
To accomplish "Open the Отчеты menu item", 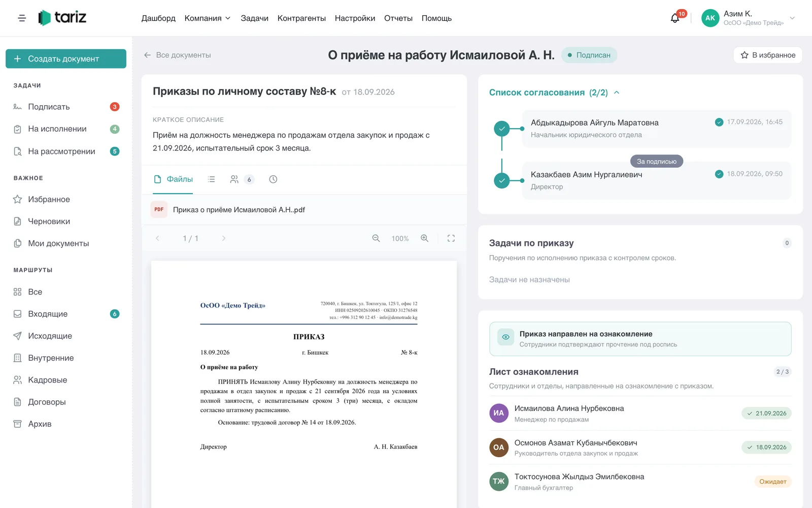I will pos(398,18).
